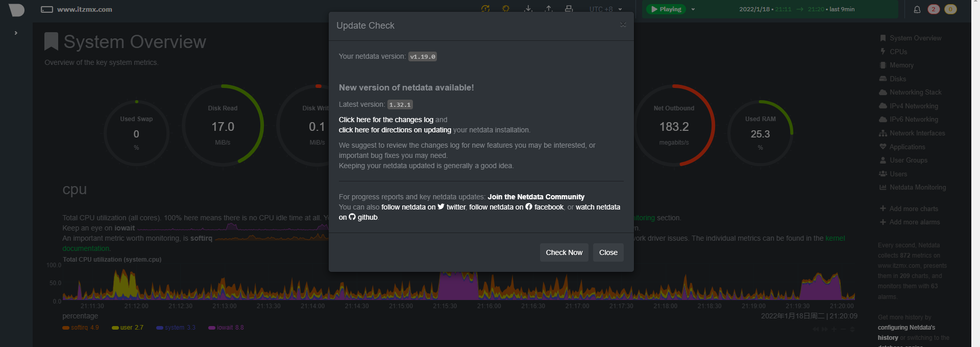Open the UTC +8 timezone dropdown
The width and height of the screenshot is (980, 347).
[x=605, y=9]
